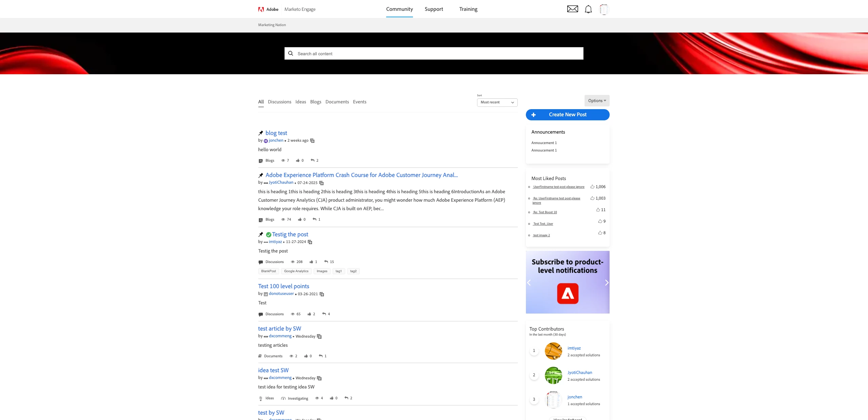Open the messages envelope icon
This screenshot has height=420, width=868.
(x=572, y=9)
